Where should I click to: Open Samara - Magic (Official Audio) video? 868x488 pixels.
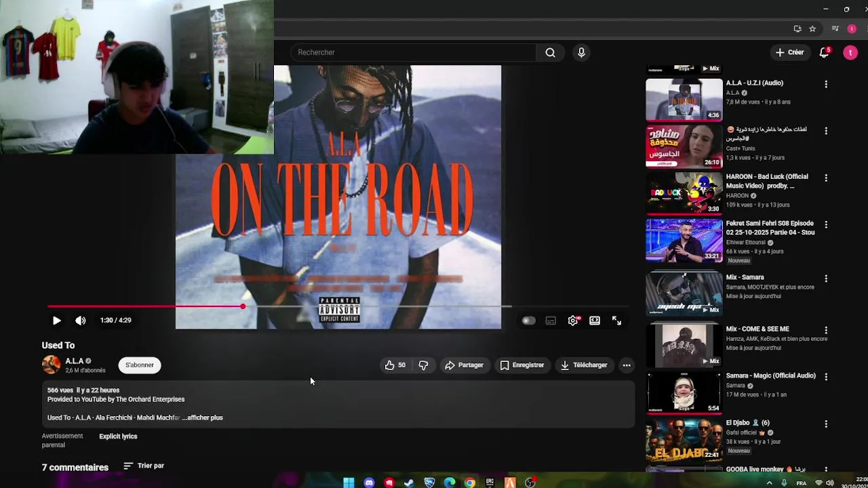pos(770,375)
